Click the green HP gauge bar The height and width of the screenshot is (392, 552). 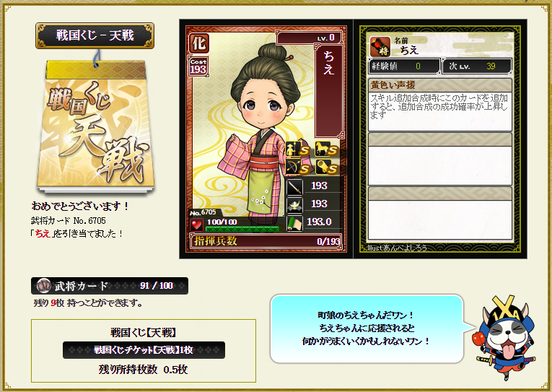(x=242, y=230)
